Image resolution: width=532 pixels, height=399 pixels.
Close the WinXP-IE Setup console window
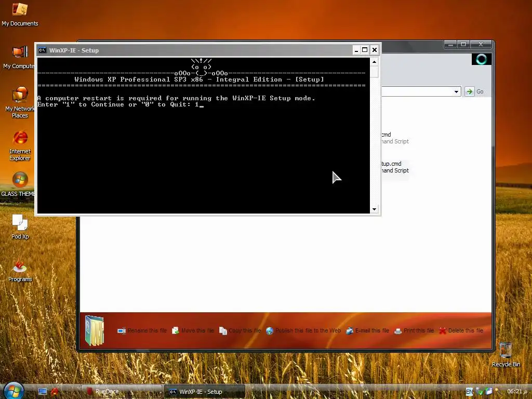tap(374, 50)
